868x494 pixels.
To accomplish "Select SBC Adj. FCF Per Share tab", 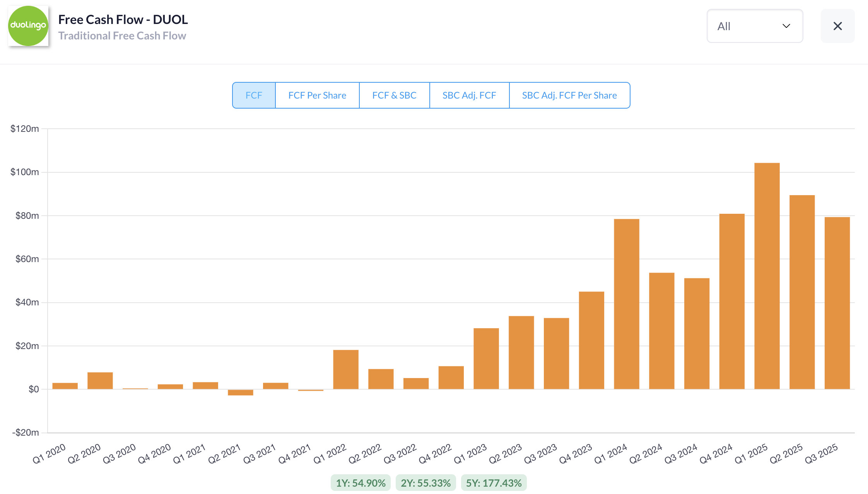I will pyautogui.click(x=569, y=95).
